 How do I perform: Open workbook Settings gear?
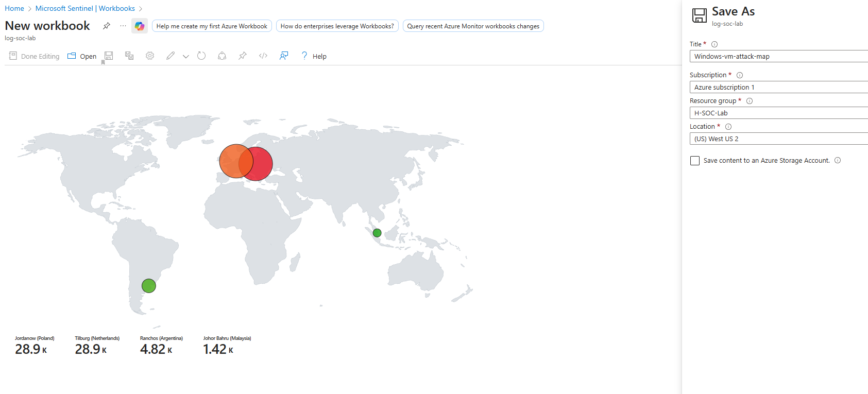tap(150, 56)
